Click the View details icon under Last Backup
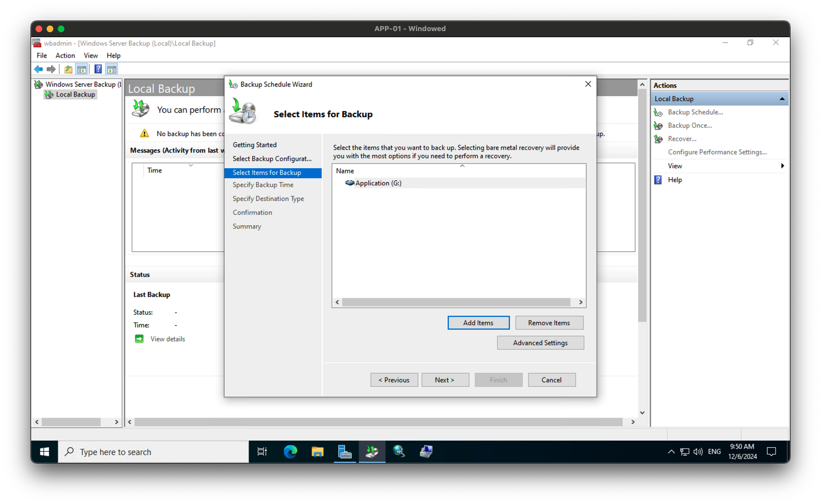821x504 pixels. (138, 339)
